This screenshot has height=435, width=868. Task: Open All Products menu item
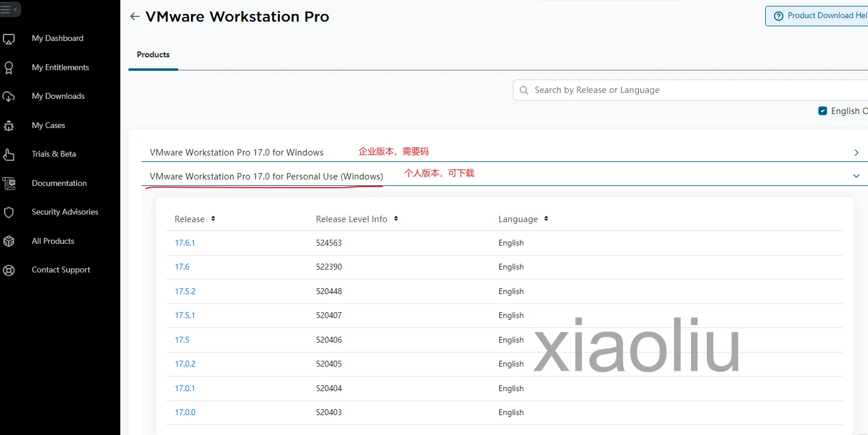click(x=53, y=241)
